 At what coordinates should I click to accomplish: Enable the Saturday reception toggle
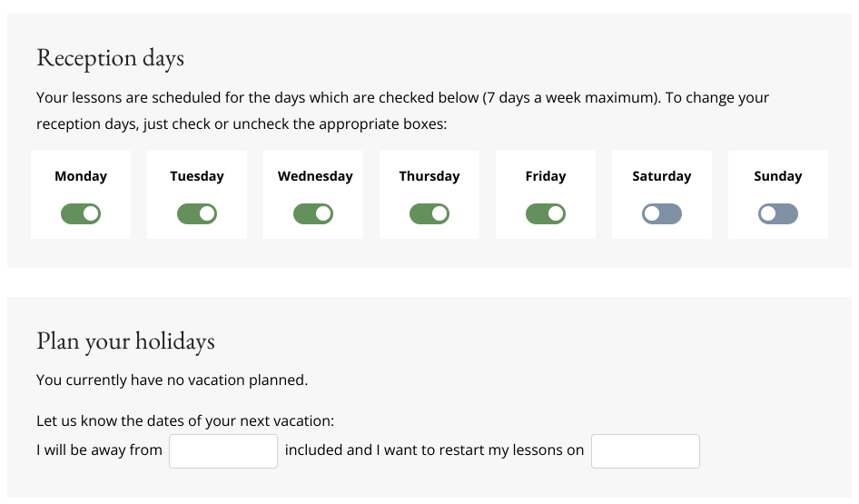tap(662, 214)
